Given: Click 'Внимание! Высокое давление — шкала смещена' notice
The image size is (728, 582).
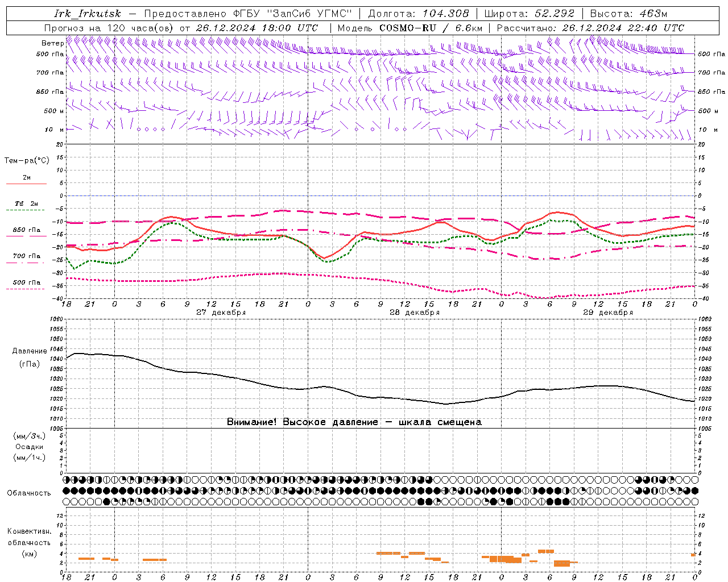Looking at the screenshot, I should (354, 422).
